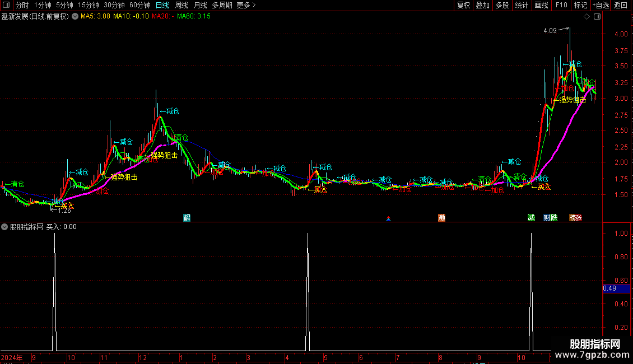Click the 4.09 high price label
Image resolution: width=633 pixels, height=364 pixels.
coord(550,31)
